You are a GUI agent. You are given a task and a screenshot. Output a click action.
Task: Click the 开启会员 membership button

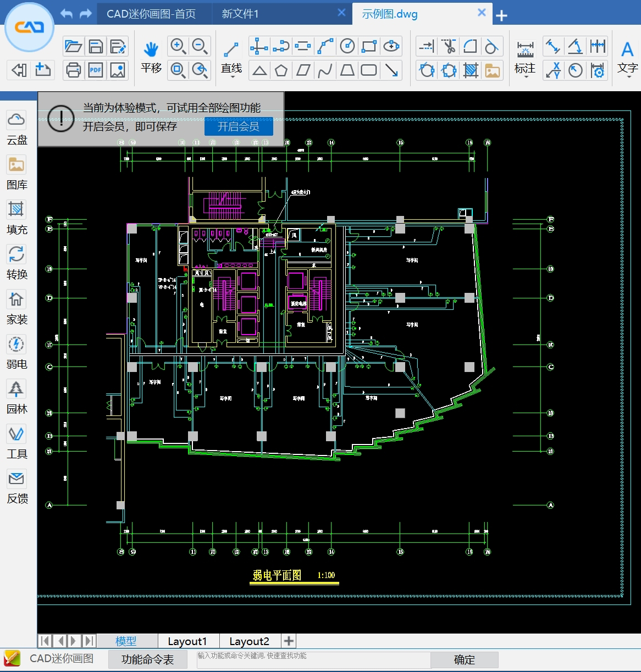239,126
